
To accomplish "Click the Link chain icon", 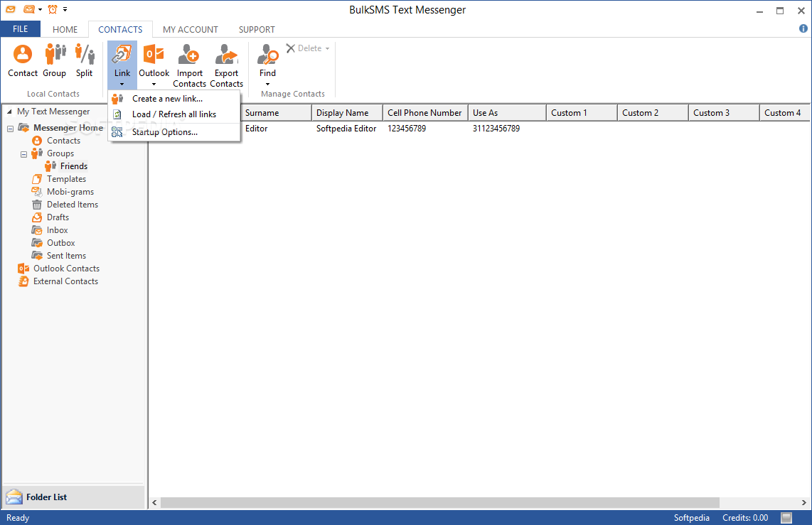I will [122, 54].
